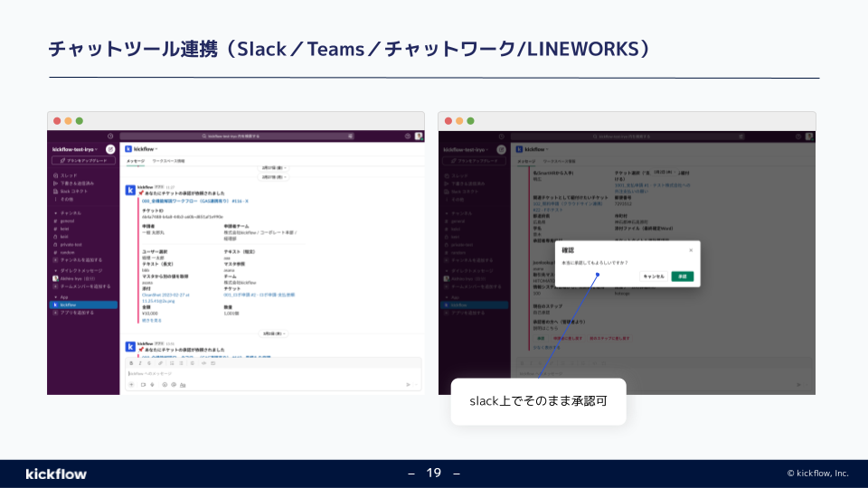Viewport: 868px width, 488px height.
Task: Click the compose new message icon beside kickflow-test-iryo
Action: tap(109, 148)
